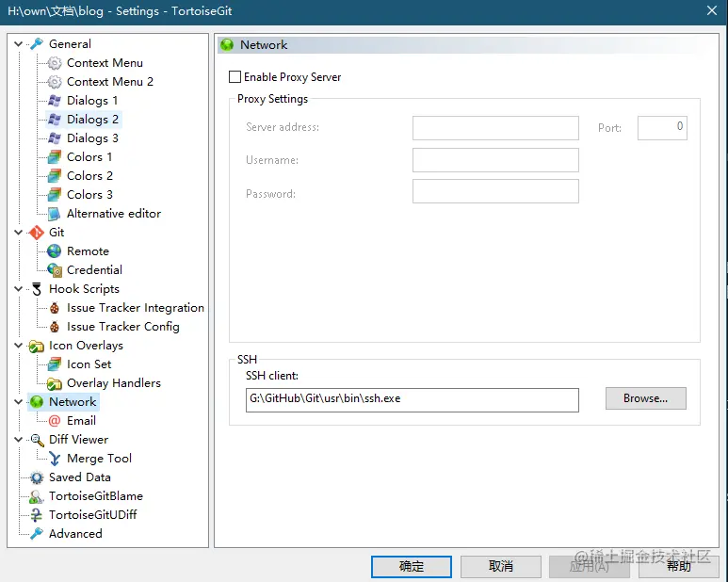Open the Email settings page
728x582 pixels.
coord(81,421)
